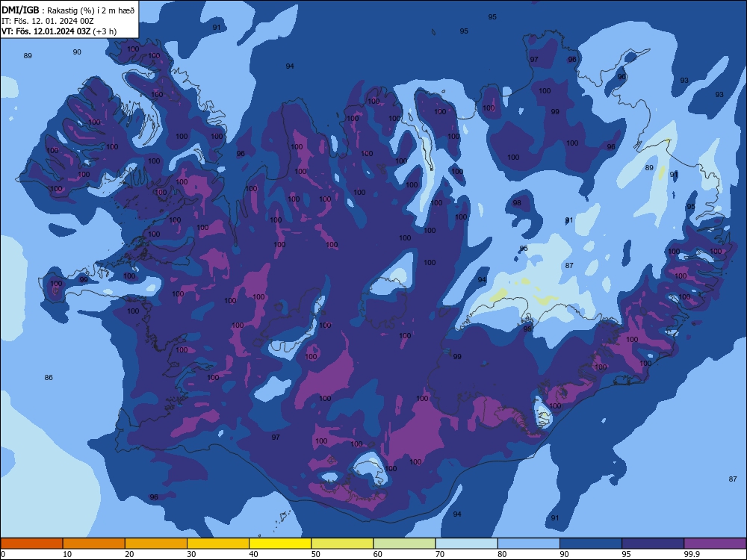This screenshot has height=560, width=747.
Task: Click the legend label '80'
Action: pyautogui.click(x=502, y=554)
